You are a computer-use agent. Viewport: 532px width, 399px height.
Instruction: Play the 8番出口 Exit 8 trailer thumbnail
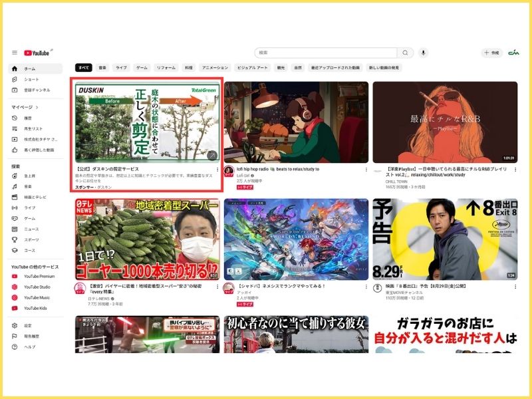coord(445,239)
